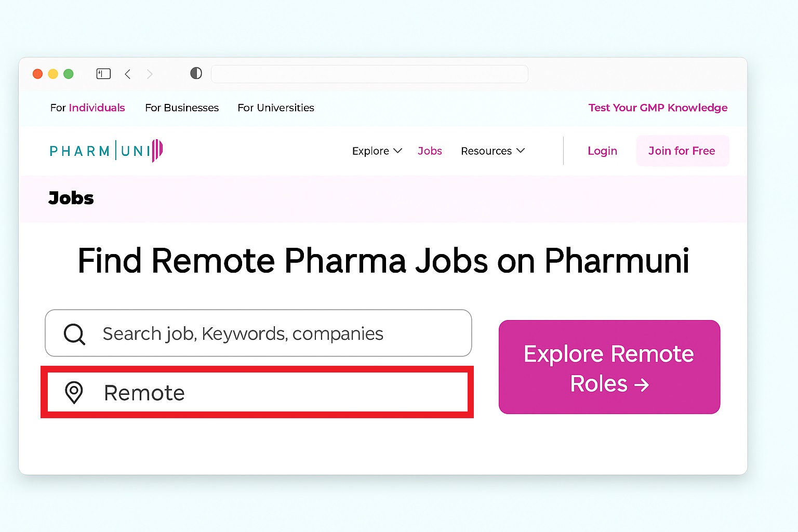
Task: Focus the Search job, Keywords, companies field
Action: (x=270, y=334)
